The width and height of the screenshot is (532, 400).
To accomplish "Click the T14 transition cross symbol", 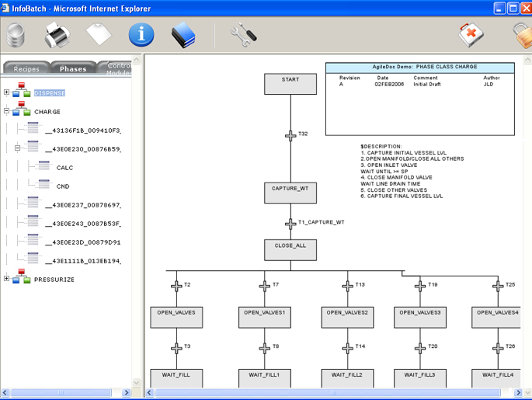I will [347, 348].
